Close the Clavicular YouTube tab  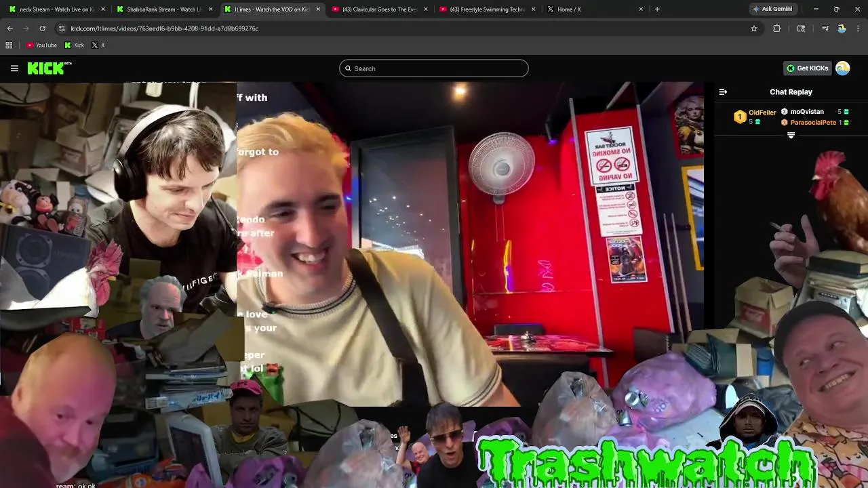426,9
